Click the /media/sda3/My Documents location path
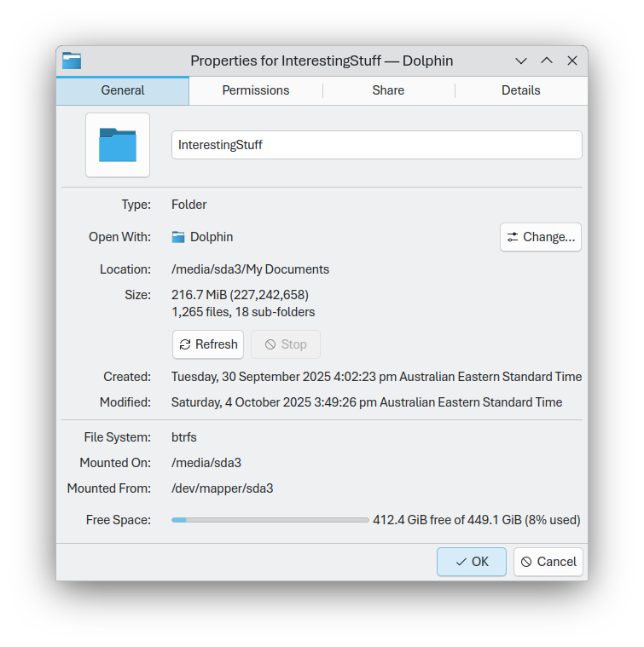The width and height of the screenshot is (644, 647). 250,269
